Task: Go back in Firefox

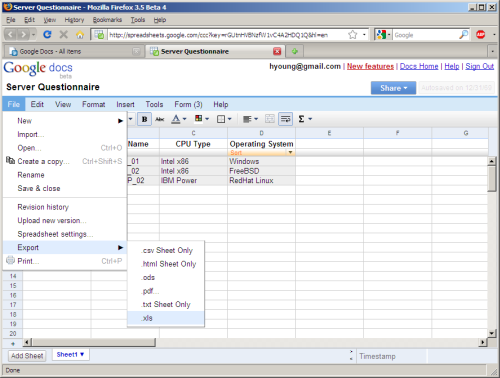Action: point(10,34)
